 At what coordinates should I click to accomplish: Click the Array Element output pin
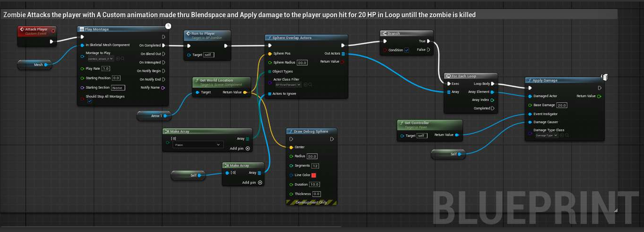click(x=492, y=92)
